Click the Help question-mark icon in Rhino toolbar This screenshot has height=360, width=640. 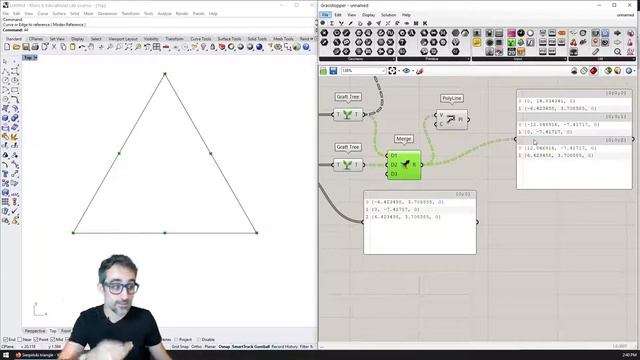tap(306, 47)
